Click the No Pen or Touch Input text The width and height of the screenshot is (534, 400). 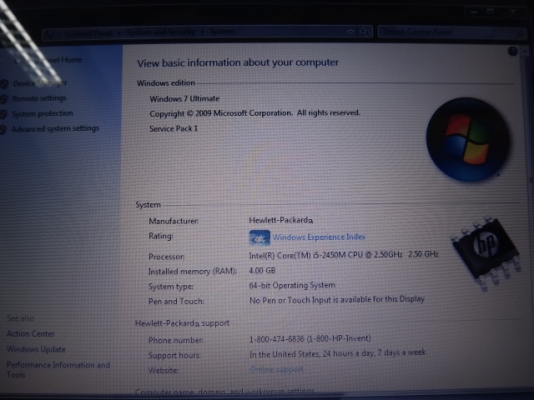[337, 300]
